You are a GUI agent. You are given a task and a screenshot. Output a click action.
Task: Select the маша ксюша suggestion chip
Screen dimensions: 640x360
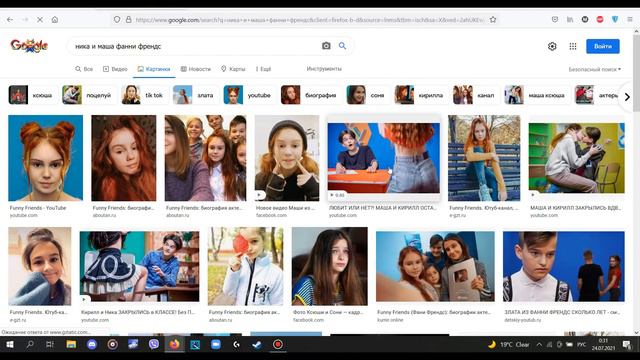pyautogui.click(x=536, y=95)
